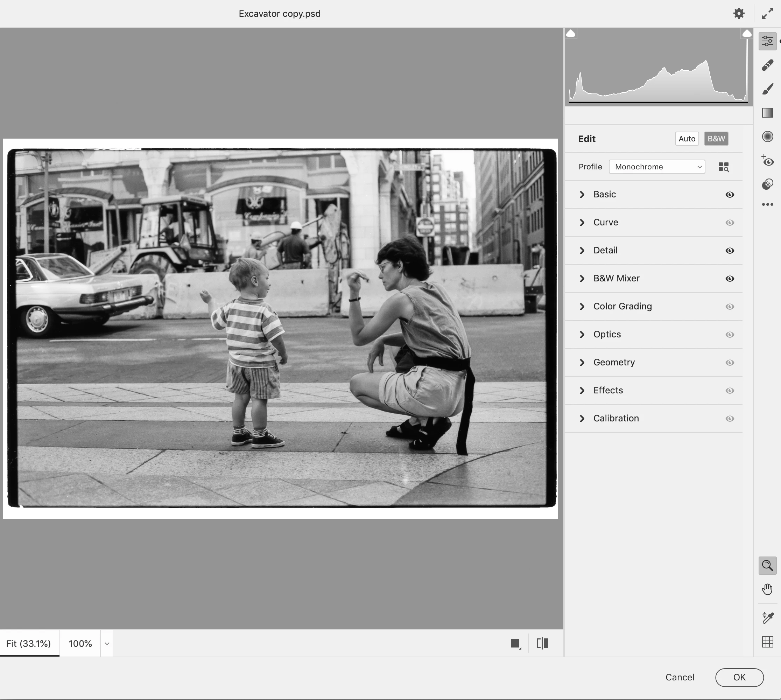
Task: Toggle B&W Mixer visibility eye
Action: click(x=730, y=279)
